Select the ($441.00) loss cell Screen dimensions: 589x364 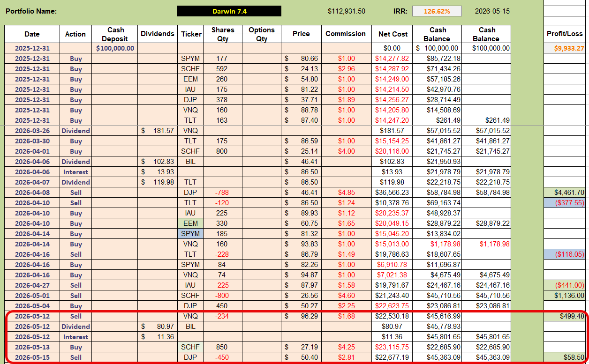pyautogui.click(x=565, y=285)
